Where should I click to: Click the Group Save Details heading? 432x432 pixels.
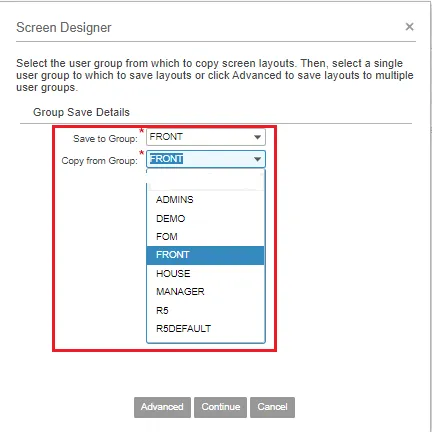(81, 112)
